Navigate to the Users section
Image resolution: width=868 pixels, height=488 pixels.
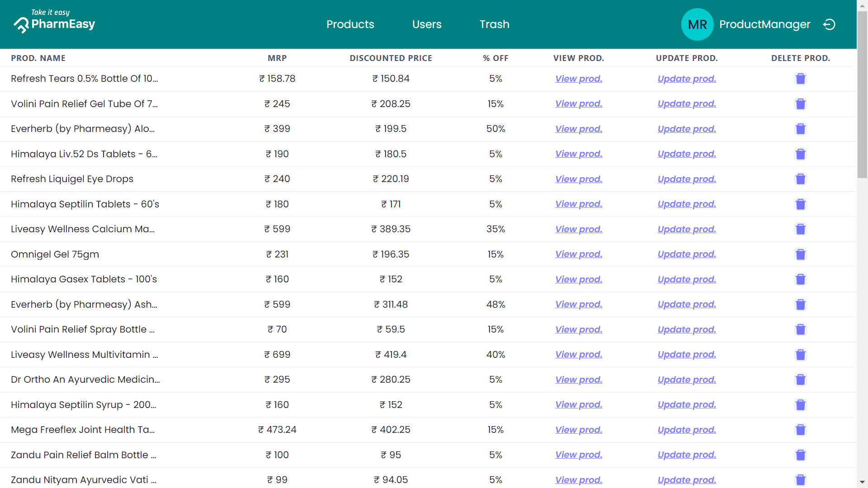point(427,24)
